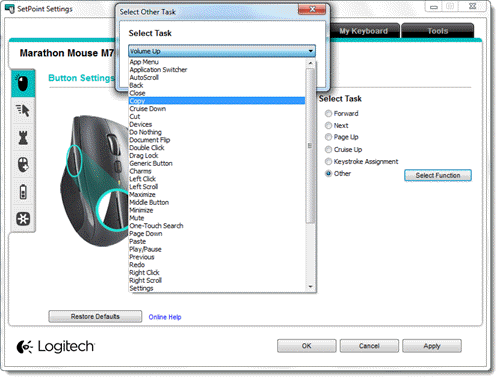Click the OK button

(306, 346)
